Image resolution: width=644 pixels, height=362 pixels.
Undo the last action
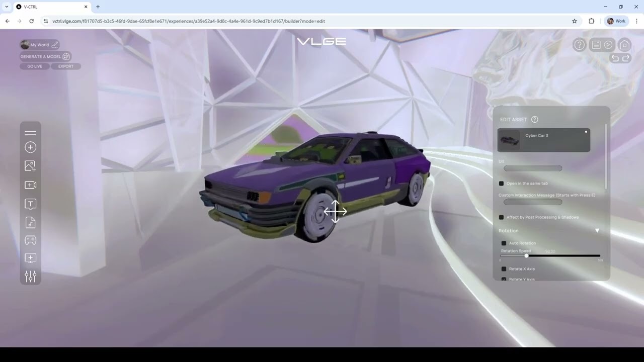tap(615, 58)
